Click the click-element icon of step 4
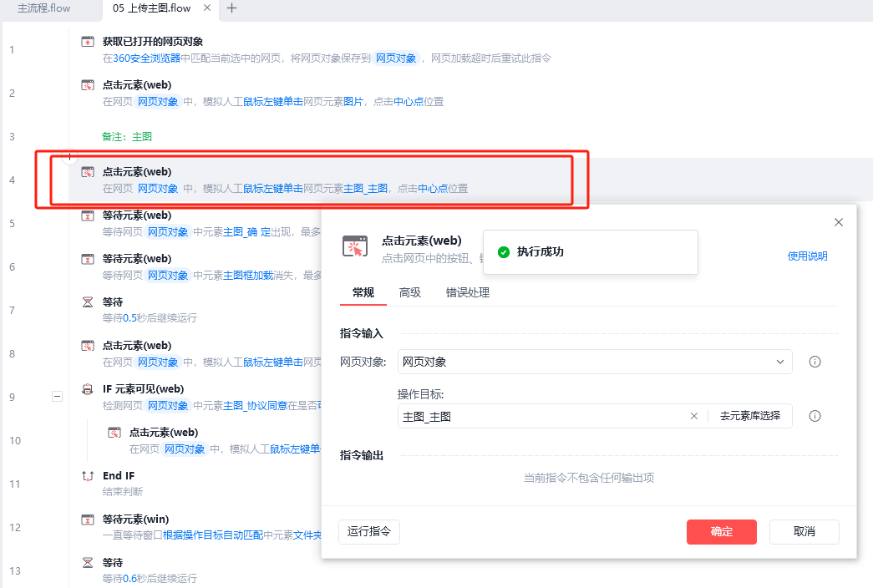The height and width of the screenshot is (588, 873). (x=88, y=171)
